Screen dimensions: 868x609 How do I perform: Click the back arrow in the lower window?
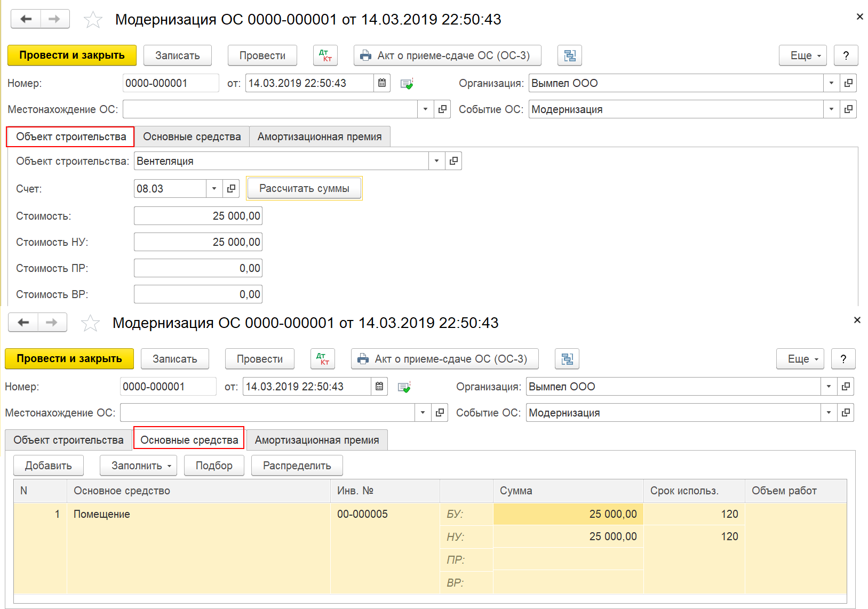click(x=23, y=323)
